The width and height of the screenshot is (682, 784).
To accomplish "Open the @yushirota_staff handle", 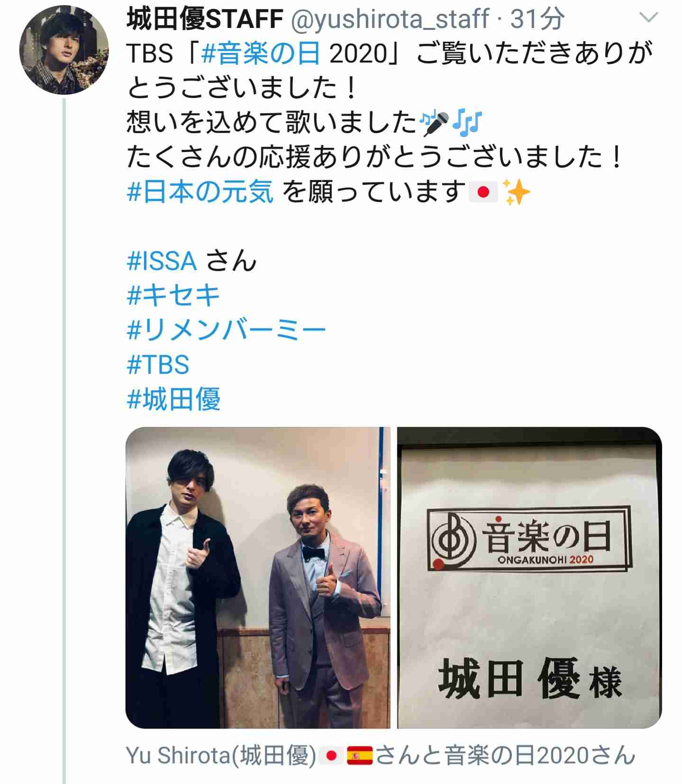I will [390, 19].
